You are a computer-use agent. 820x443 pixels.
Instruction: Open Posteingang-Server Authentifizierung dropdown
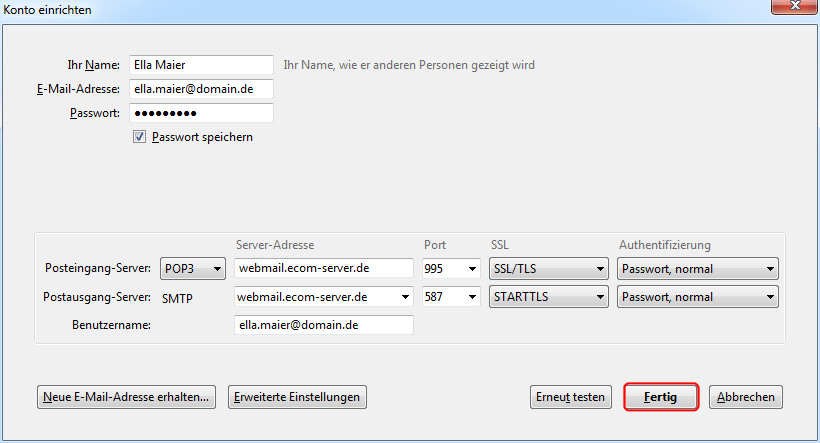point(697,269)
